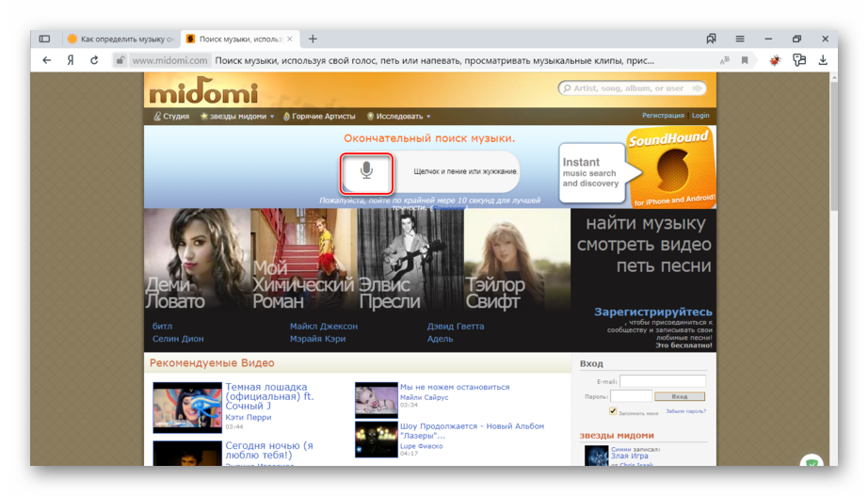Click the E-mail login field
The image size is (868, 496).
pyautogui.click(x=663, y=381)
